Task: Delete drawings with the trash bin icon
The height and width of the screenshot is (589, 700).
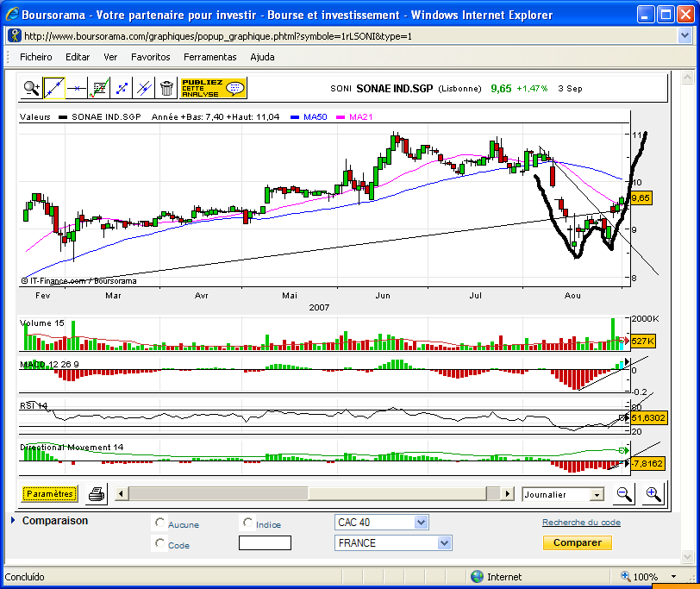Action: coord(166,87)
